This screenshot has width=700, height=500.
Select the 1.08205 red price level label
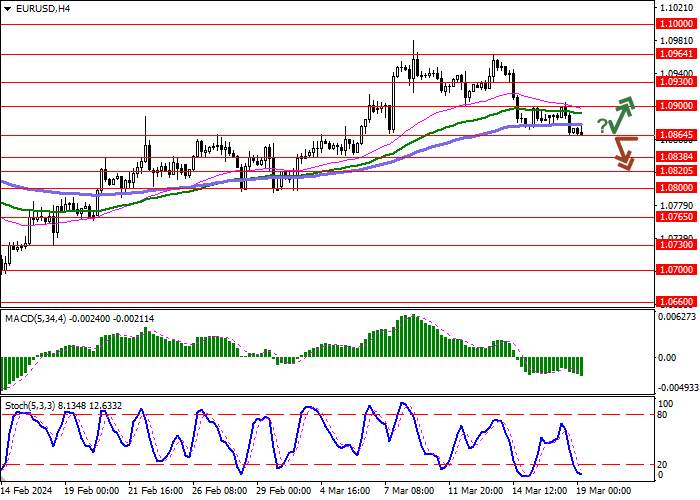pos(676,171)
